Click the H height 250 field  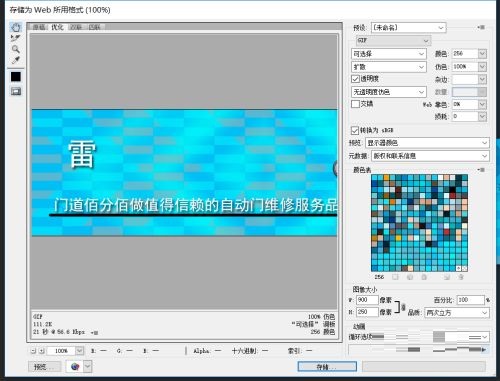367,312
